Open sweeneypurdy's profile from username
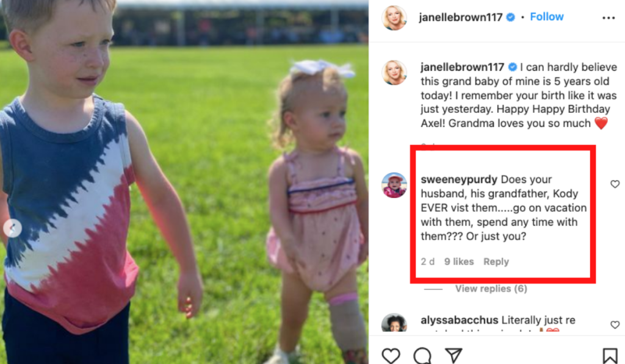This screenshot has width=625, height=364. 459,180
